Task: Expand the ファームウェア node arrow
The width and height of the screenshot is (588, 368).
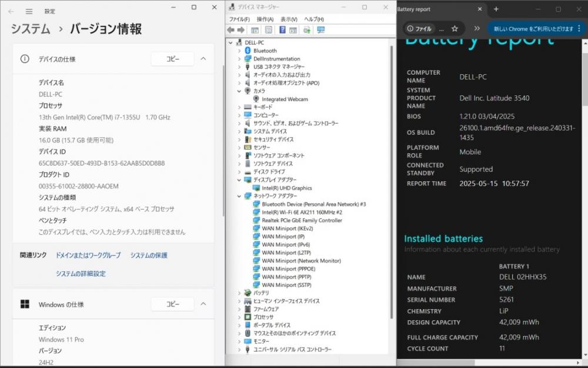Action: click(239, 309)
